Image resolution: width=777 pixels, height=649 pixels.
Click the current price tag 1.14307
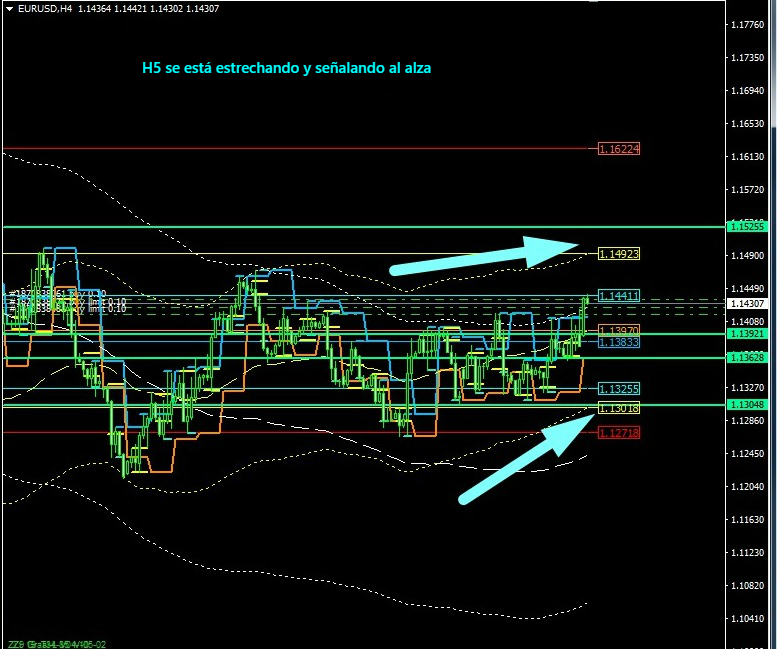747,303
